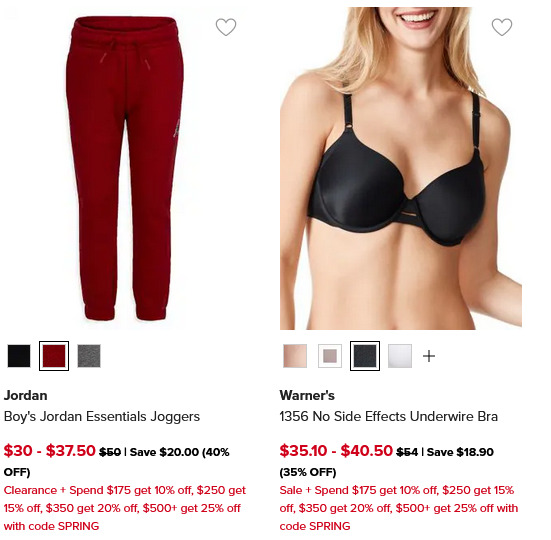The height and width of the screenshot is (540, 551).
Task: Show more bra colors with plus icon
Action: point(429,356)
